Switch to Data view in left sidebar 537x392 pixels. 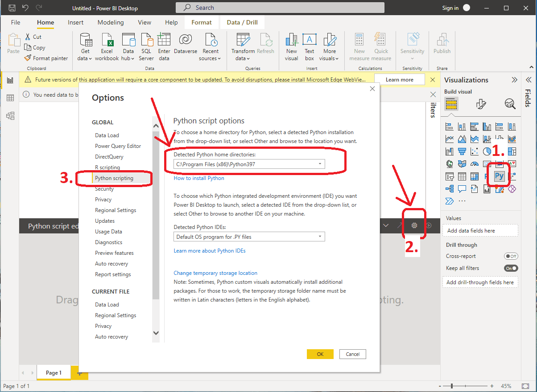point(10,98)
